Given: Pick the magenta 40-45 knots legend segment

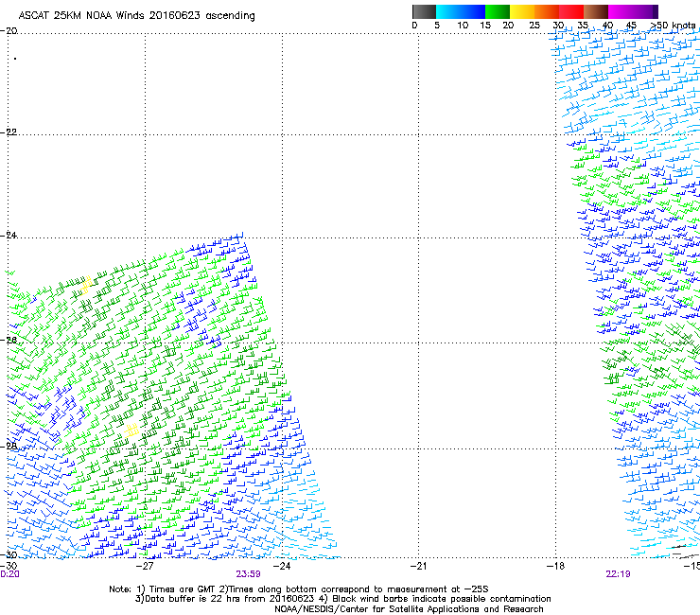Looking at the screenshot, I should pos(621,11).
